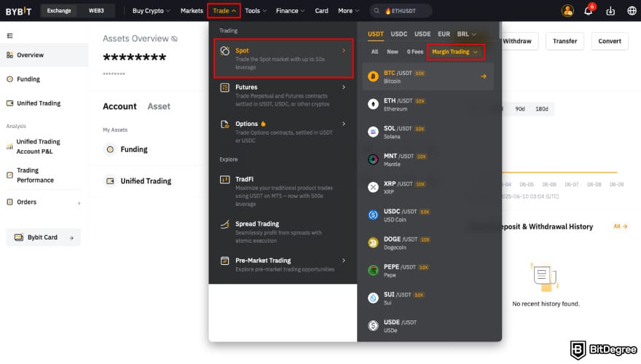This screenshot has height=364, width=641.
Task: Click the Dogecoin coin icon
Action: click(x=373, y=242)
